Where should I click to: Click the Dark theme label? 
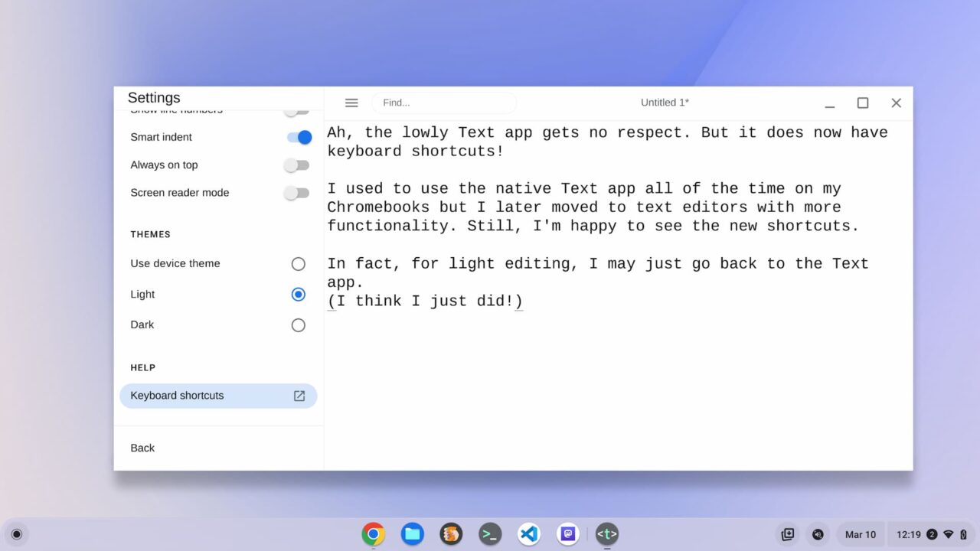[142, 324]
